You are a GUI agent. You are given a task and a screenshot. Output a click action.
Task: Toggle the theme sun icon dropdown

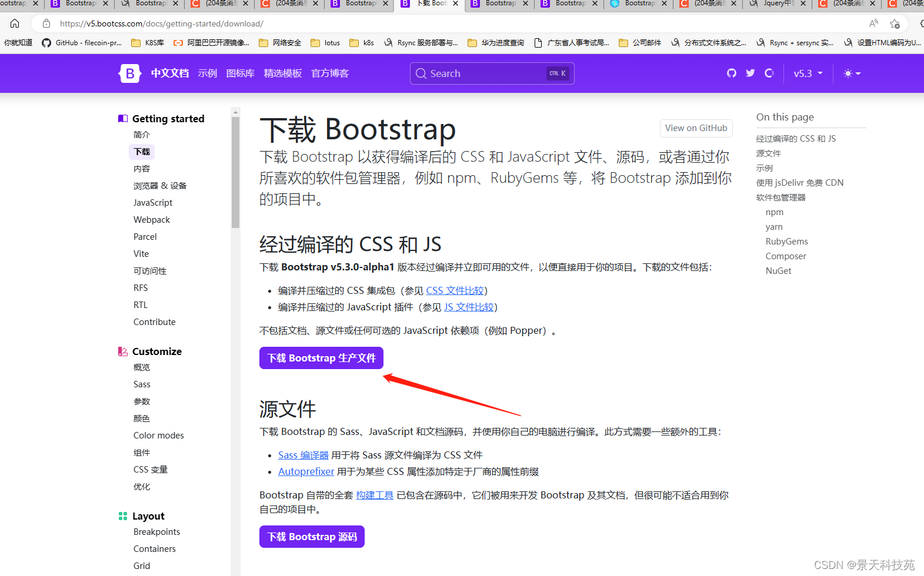pyautogui.click(x=852, y=73)
